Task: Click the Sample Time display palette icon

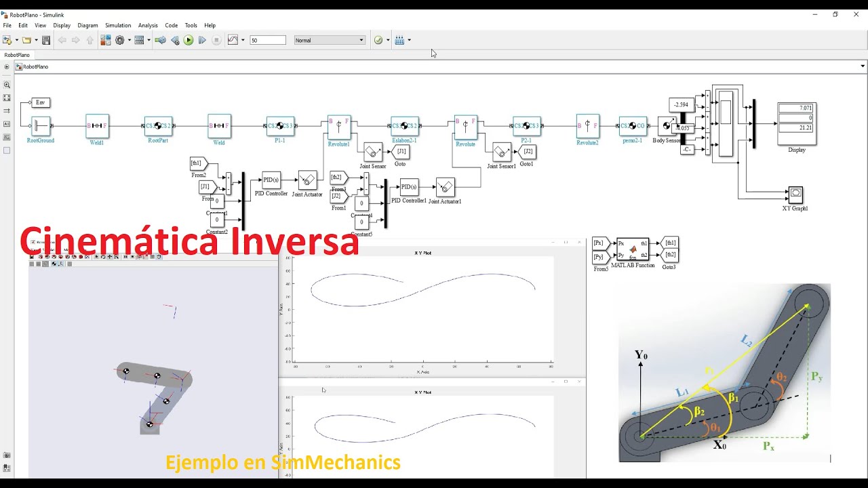Action: pos(7,110)
